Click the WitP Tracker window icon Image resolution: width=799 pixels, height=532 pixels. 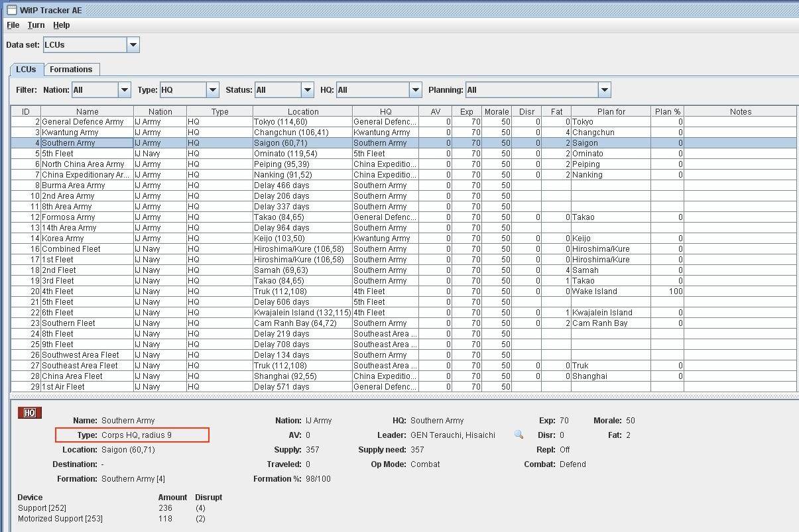10,9
